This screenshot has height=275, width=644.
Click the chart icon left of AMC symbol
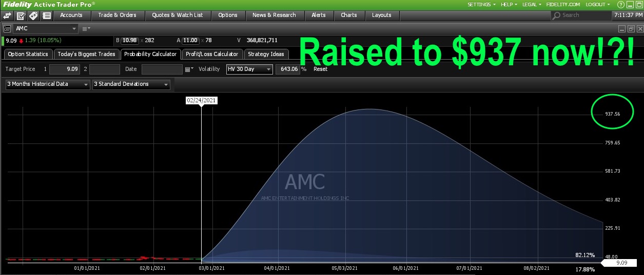pos(8,29)
